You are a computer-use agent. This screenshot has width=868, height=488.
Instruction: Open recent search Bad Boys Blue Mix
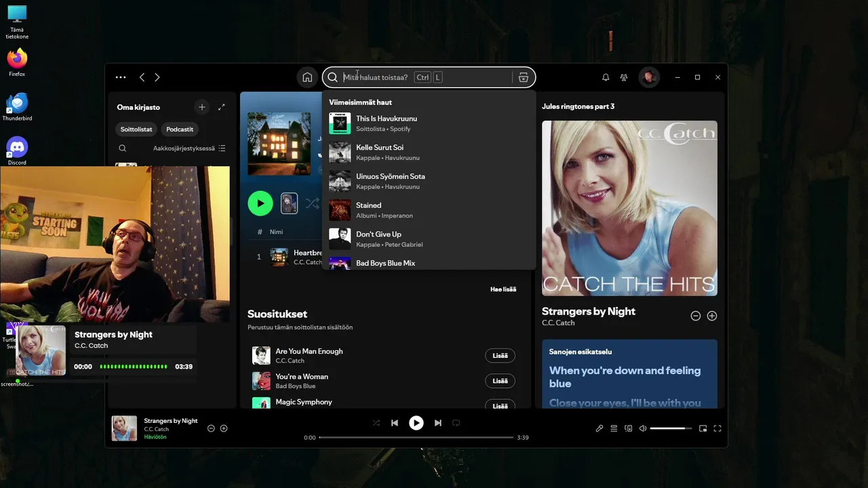(429, 263)
